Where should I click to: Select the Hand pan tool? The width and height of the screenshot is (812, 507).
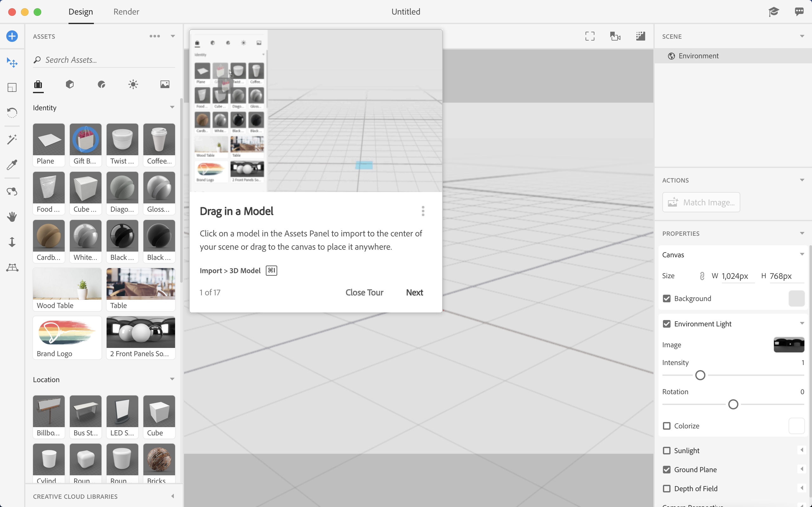point(12,217)
